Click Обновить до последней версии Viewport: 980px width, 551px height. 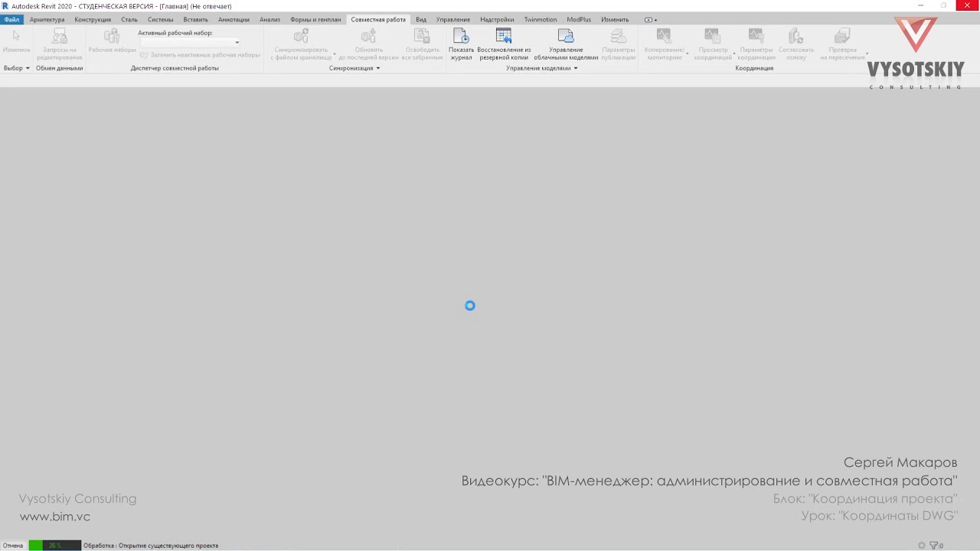tap(369, 44)
